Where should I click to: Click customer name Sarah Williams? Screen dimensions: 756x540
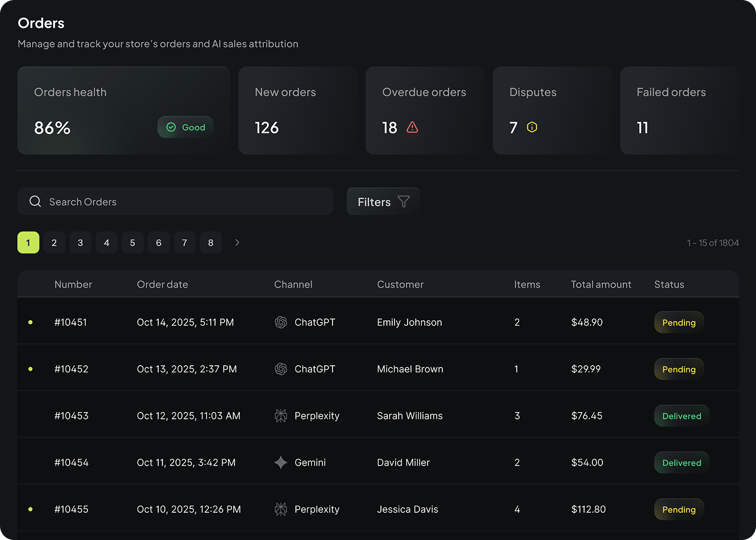[x=410, y=416]
